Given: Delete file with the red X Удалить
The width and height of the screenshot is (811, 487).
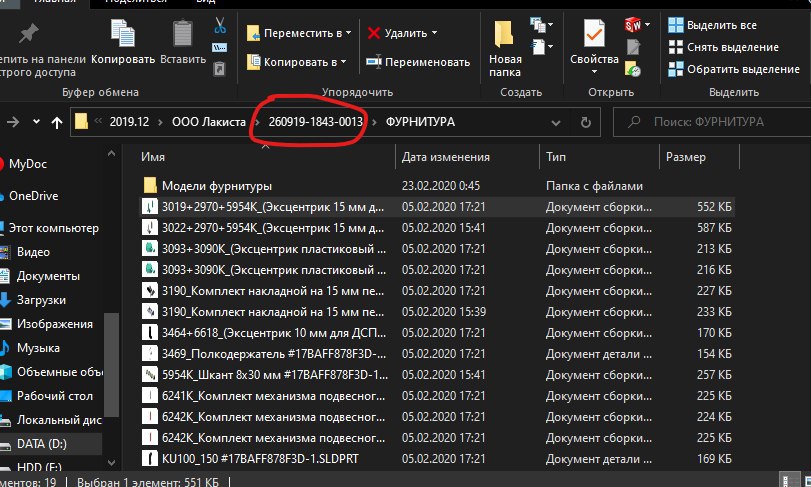Looking at the screenshot, I should [397, 33].
